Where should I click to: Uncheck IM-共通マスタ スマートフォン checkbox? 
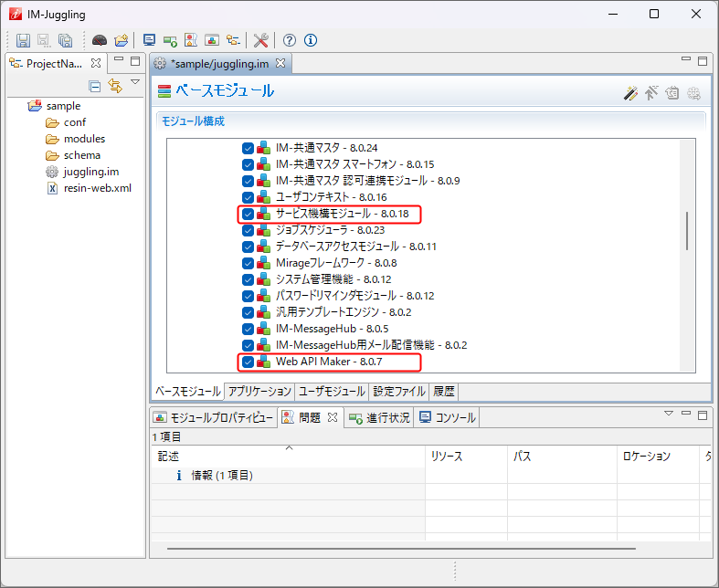248,164
